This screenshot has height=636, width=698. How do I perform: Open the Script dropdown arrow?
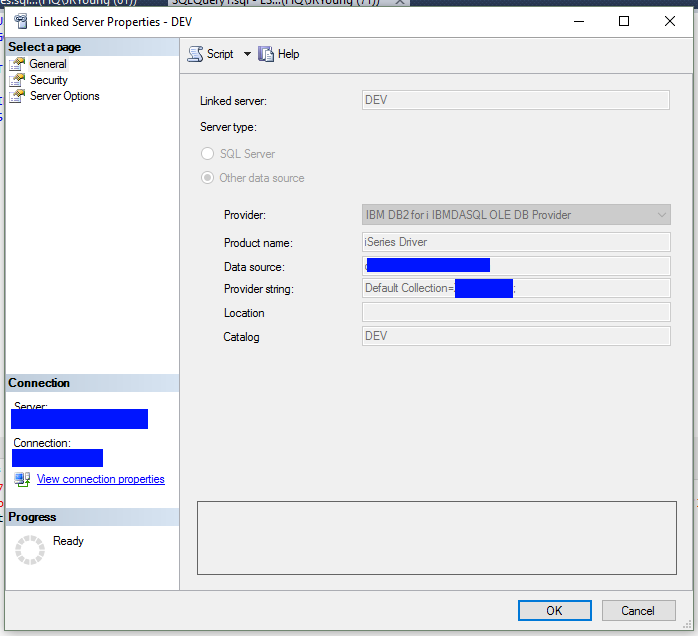247,54
